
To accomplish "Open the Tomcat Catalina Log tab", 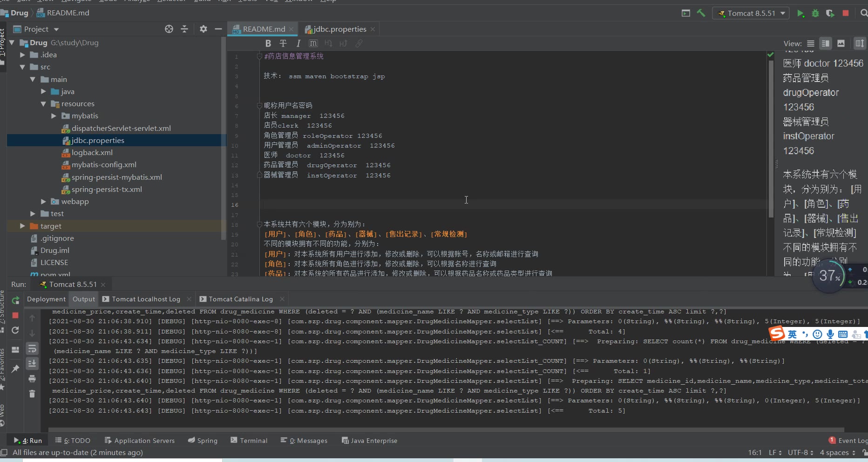I will click(x=240, y=299).
